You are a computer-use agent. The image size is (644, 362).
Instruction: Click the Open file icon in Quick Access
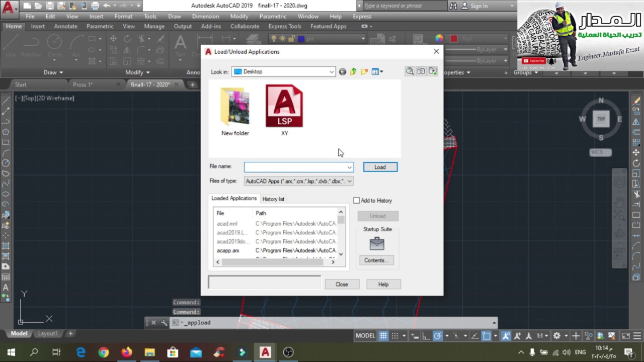point(38,6)
